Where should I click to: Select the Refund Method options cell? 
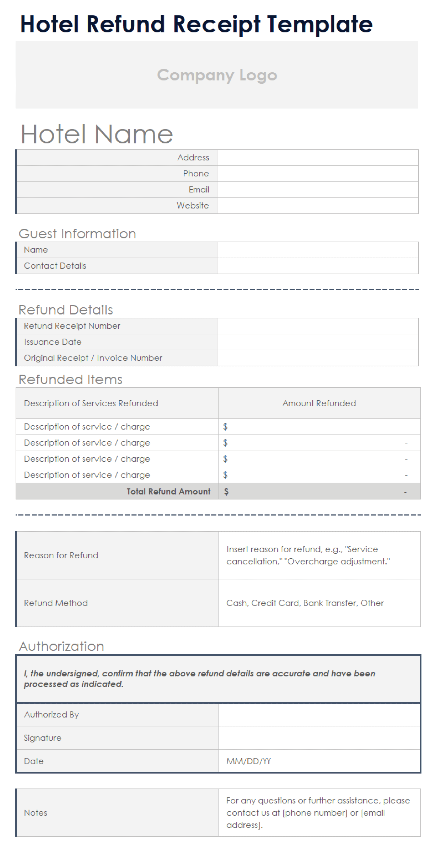coord(319,603)
